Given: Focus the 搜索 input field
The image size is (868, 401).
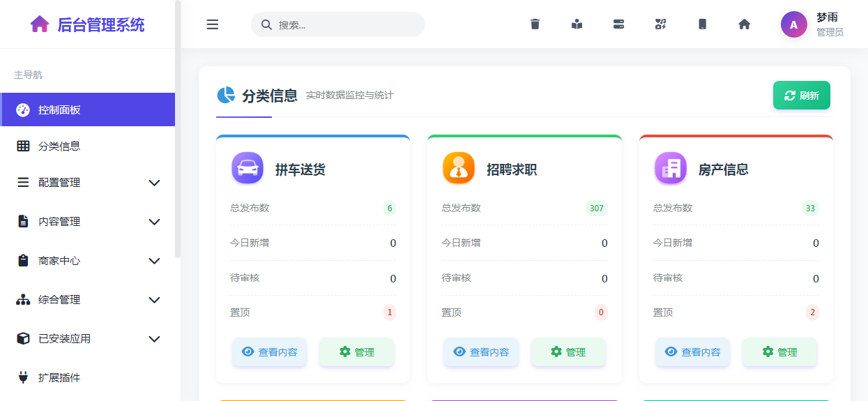Looking at the screenshot, I should point(338,24).
